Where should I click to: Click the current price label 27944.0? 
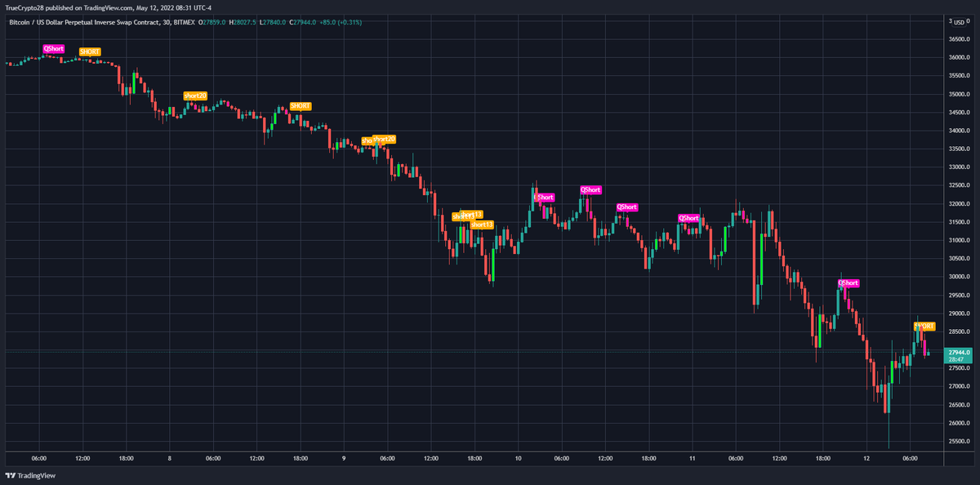(960, 352)
